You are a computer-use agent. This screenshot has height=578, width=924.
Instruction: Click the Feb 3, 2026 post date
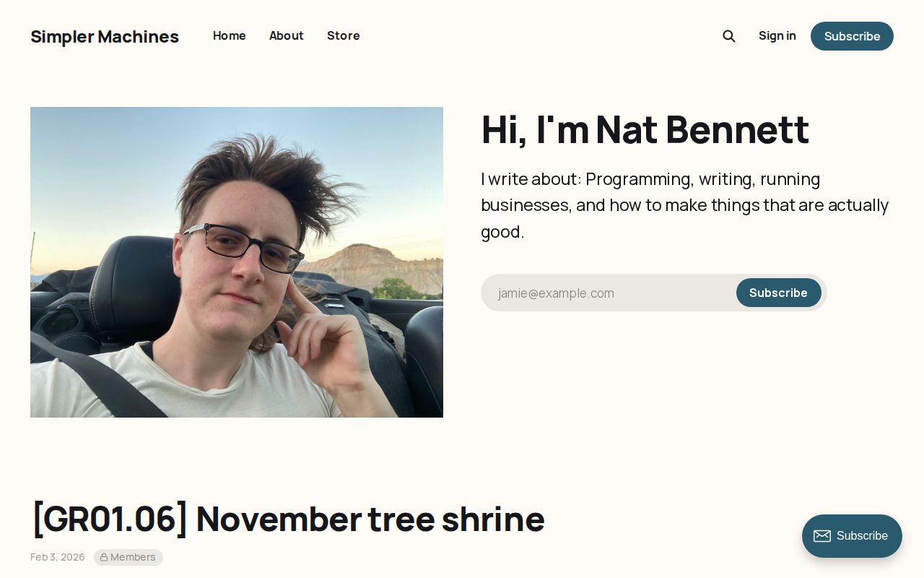coord(58,557)
